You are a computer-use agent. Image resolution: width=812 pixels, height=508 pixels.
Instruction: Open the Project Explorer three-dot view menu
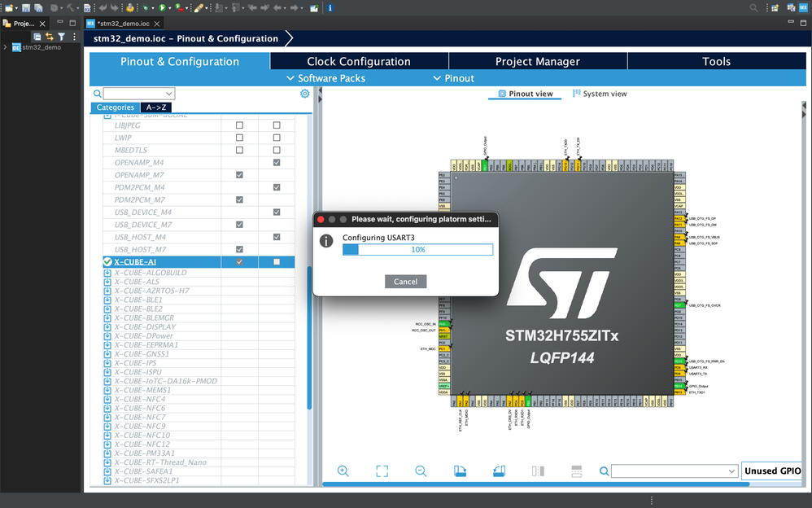[x=75, y=37]
